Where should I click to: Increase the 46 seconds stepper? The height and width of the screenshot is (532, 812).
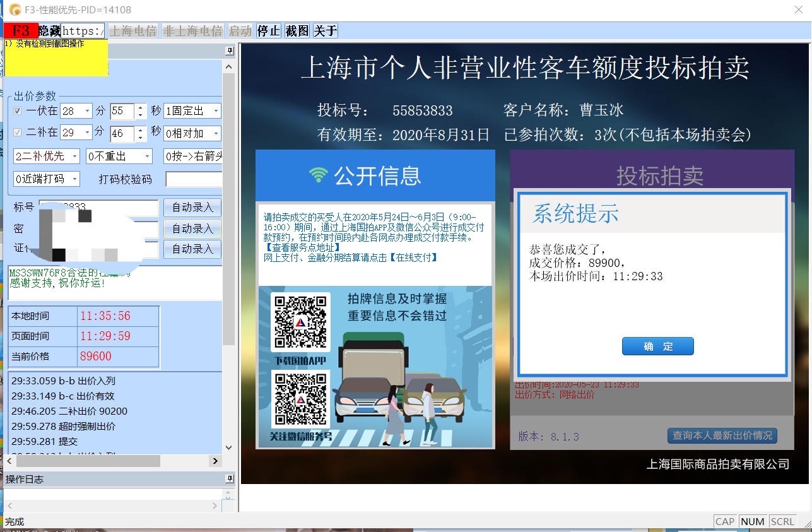click(140, 129)
